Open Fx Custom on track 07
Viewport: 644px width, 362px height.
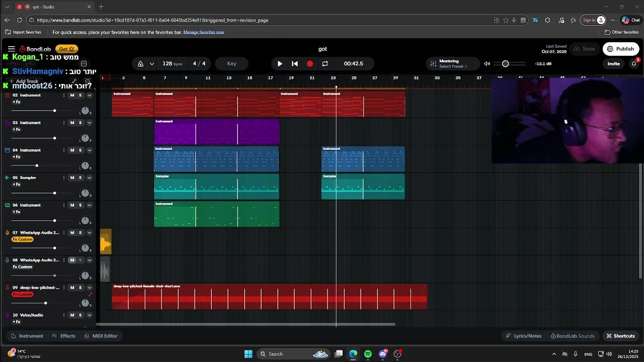pyautogui.click(x=23, y=239)
